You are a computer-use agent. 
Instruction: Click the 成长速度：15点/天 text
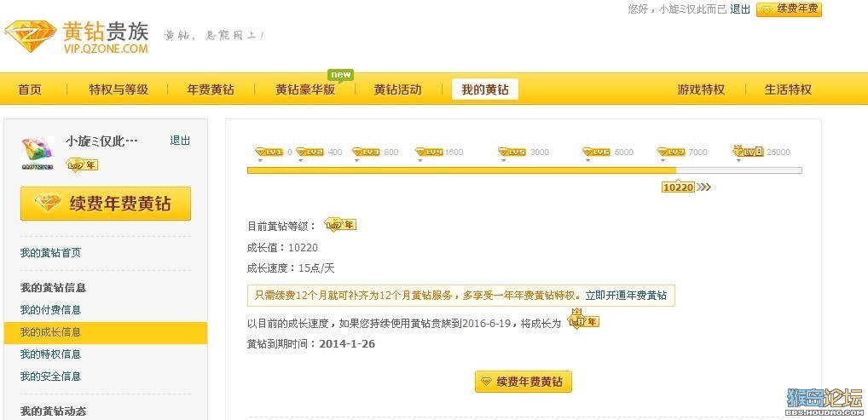click(x=291, y=268)
